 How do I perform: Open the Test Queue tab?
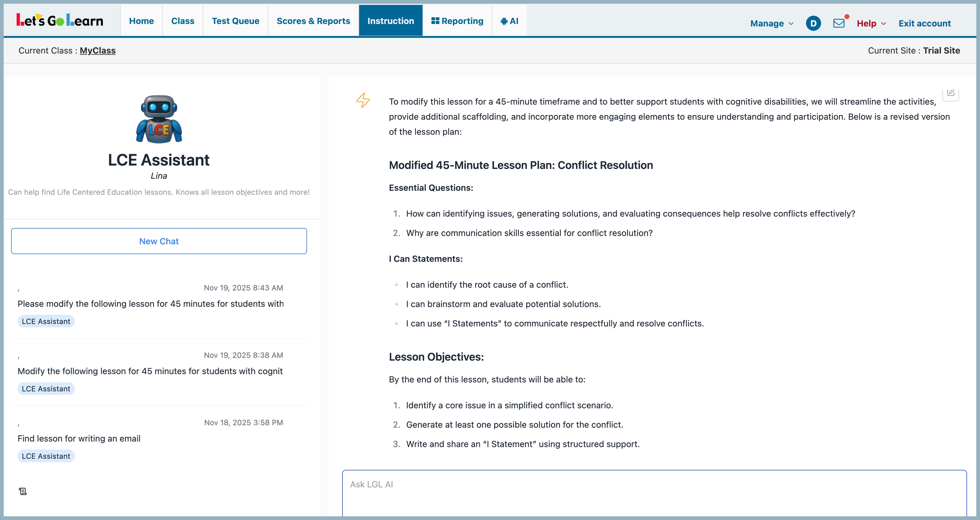coord(235,21)
